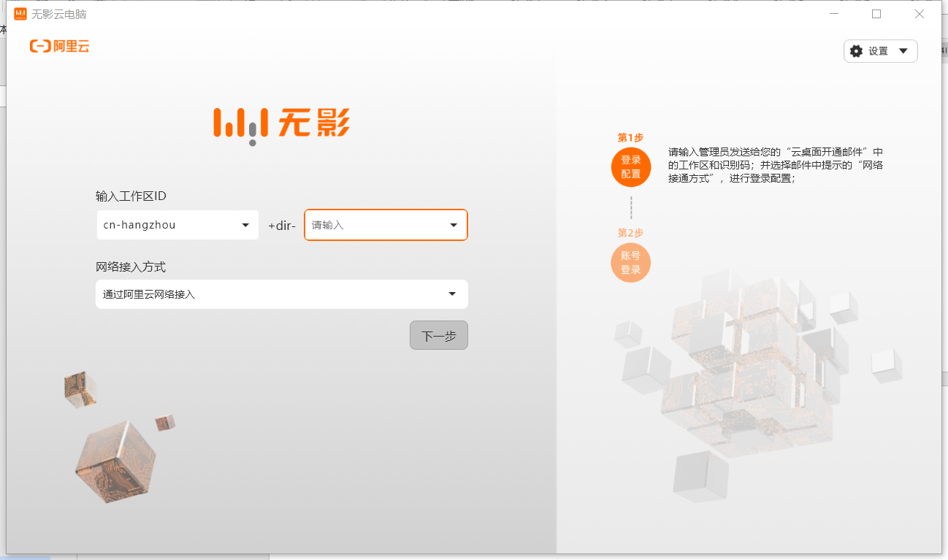
Task: Click the 网络接入方式 label
Action: click(131, 266)
